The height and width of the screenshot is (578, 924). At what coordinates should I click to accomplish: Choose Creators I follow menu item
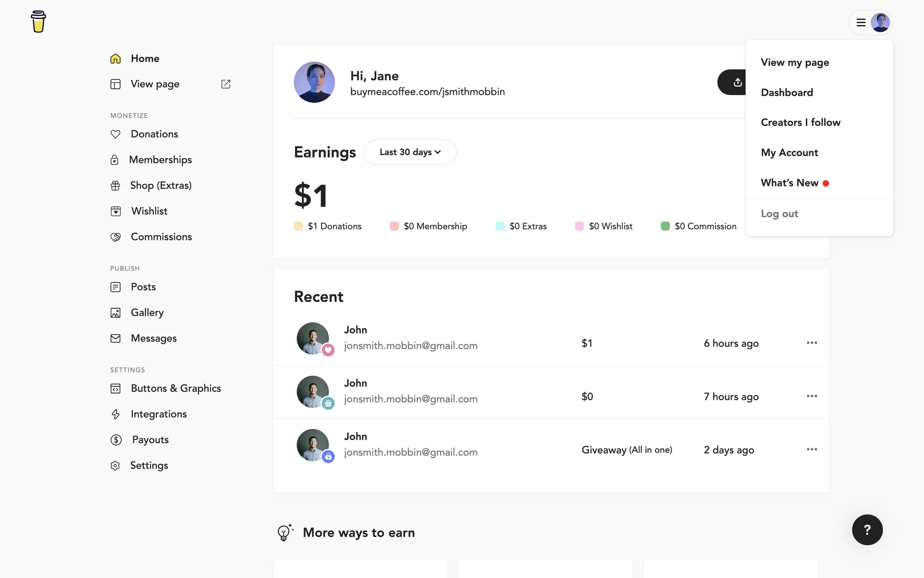pos(800,122)
